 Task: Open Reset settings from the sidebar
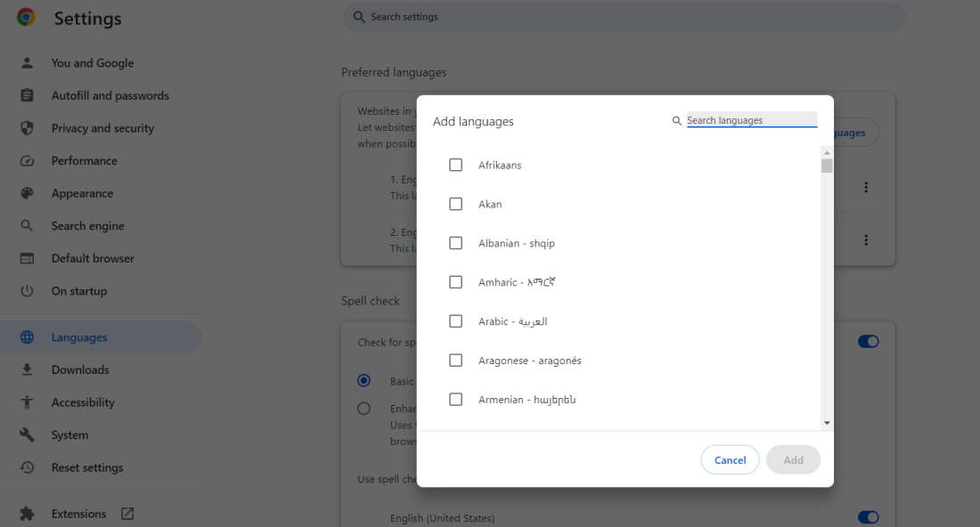28,467
